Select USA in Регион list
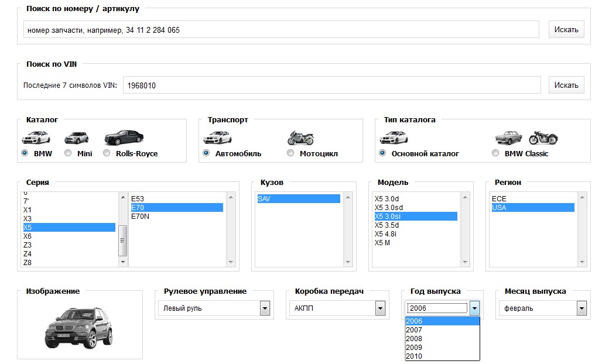The width and height of the screenshot is (602, 364). pyautogui.click(x=533, y=208)
